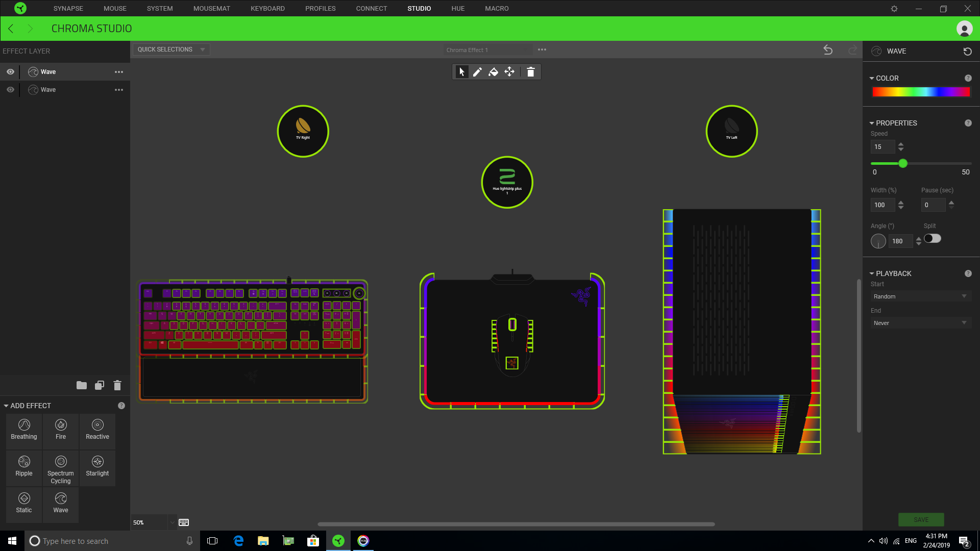This screenshot has height=551, width=980.
Task: Select the Hue lightstrip plus device
Action: point(507,182)
